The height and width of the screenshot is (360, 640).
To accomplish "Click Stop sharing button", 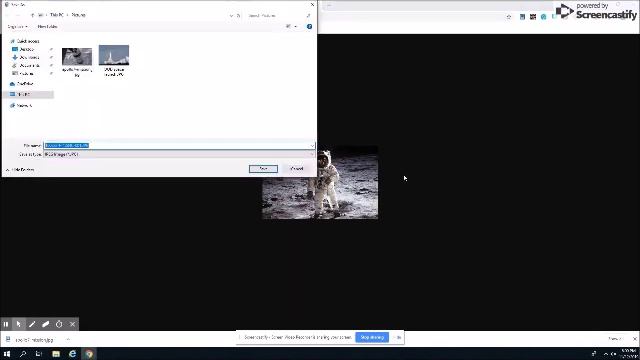I will click(x=372, y=338).
